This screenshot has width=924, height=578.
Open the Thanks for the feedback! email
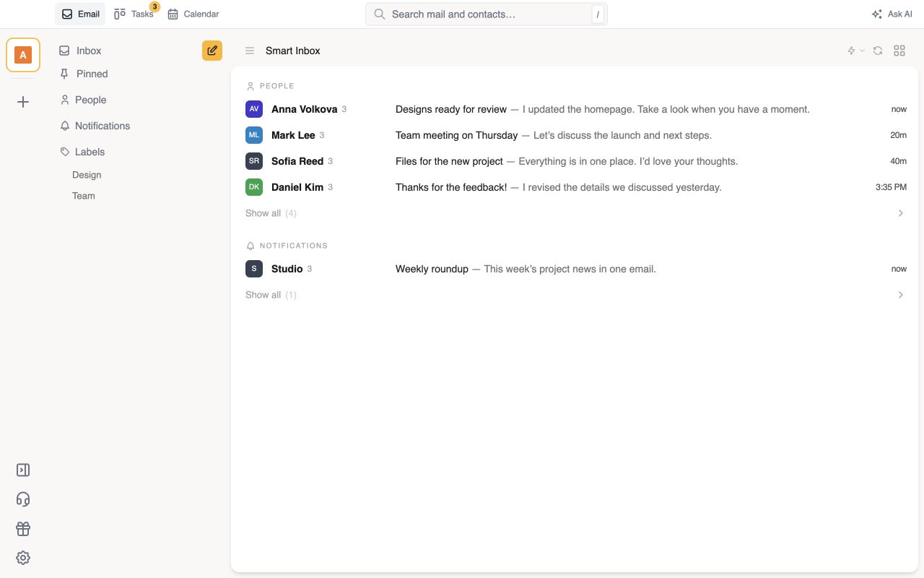click(x=576, y=187)
